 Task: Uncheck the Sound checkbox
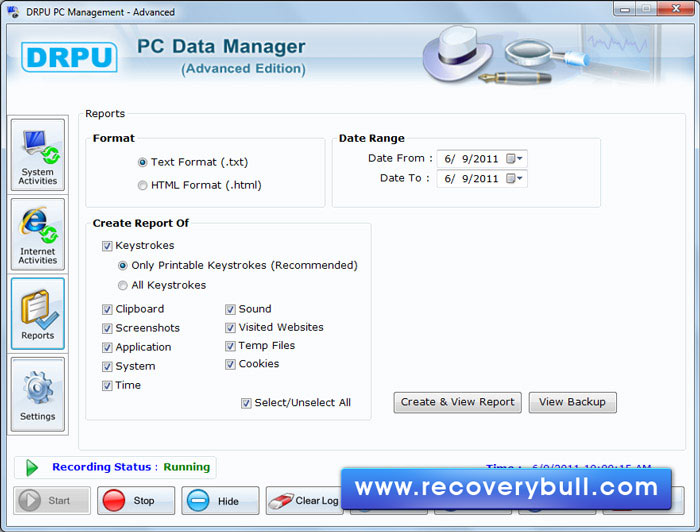pos(230,309)
